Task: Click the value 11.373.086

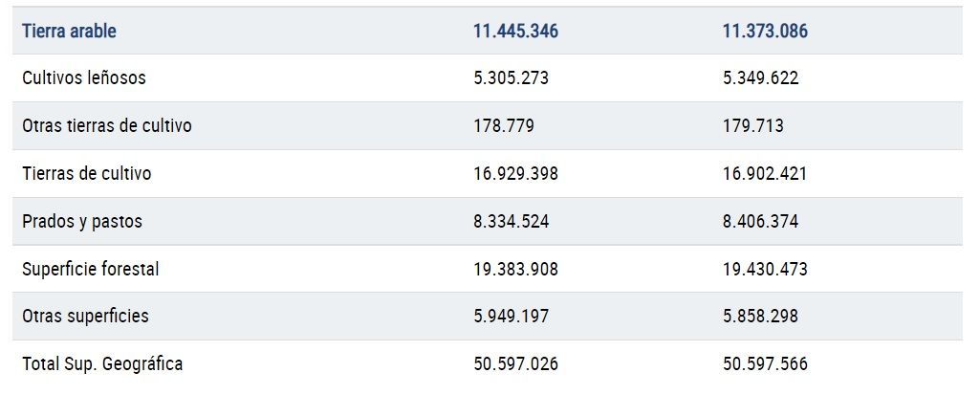Action: click(765, 31)
